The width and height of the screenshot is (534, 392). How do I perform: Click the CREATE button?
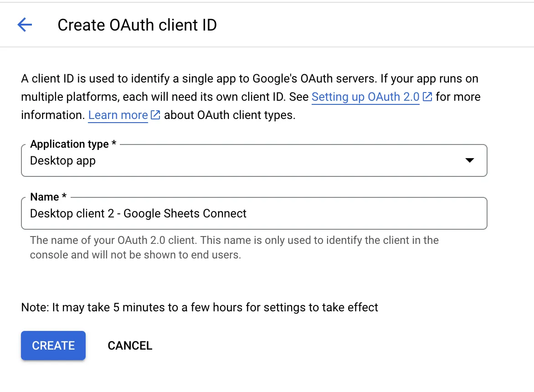(x=53, y=346)
